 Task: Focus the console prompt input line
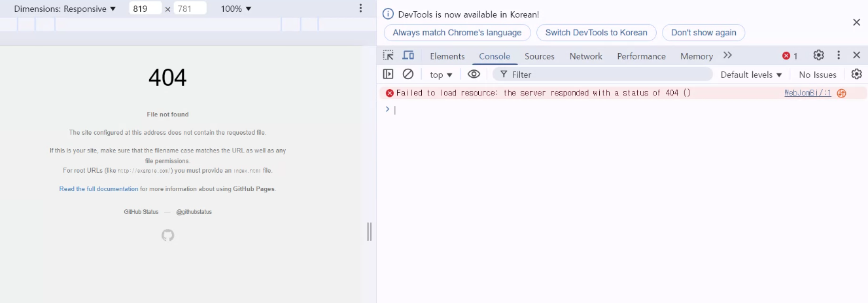point(628,110)
